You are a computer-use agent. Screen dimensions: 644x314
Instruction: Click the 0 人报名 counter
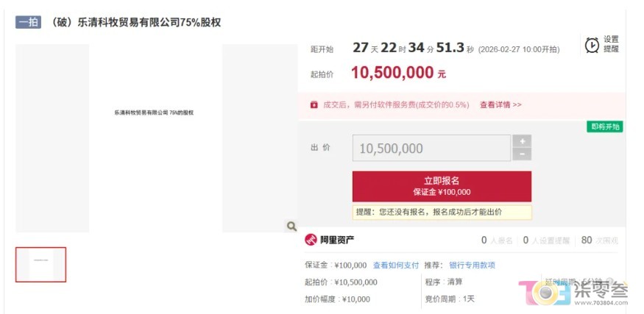(497, 240)
